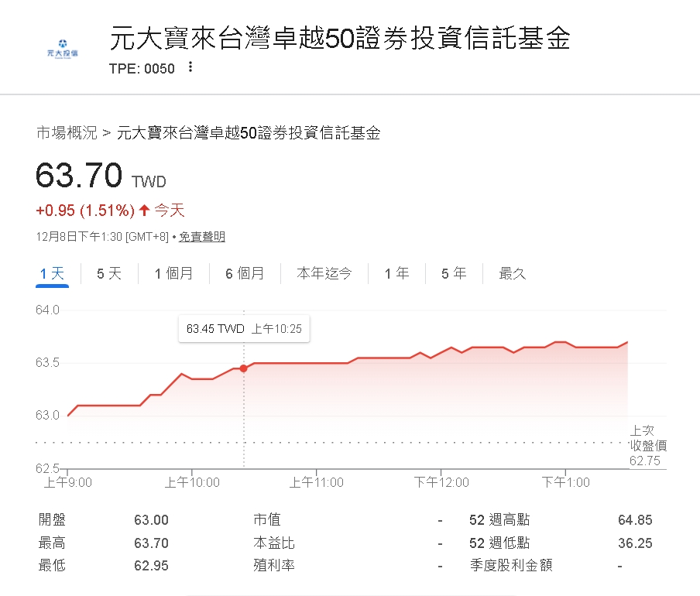The image size is (700, 596).
Task: Open the 市場概況 breadcrumb link
Action: click(x=67, y=133)
